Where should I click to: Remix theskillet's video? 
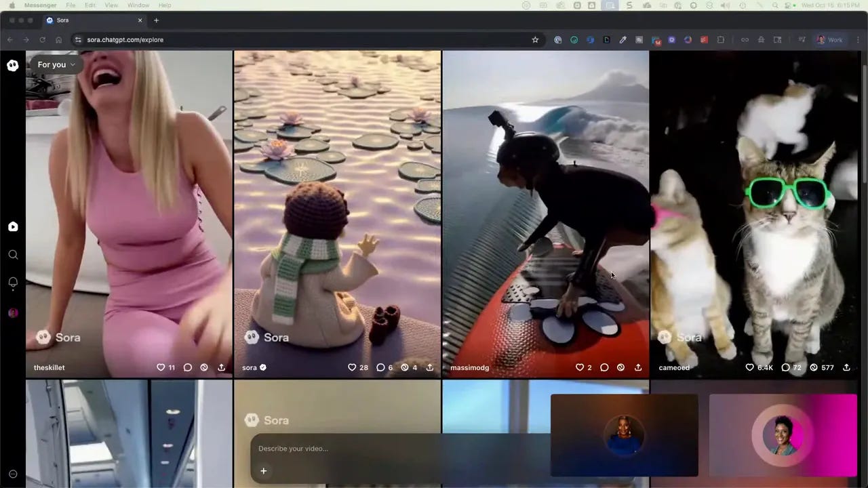tap(204, 367)
